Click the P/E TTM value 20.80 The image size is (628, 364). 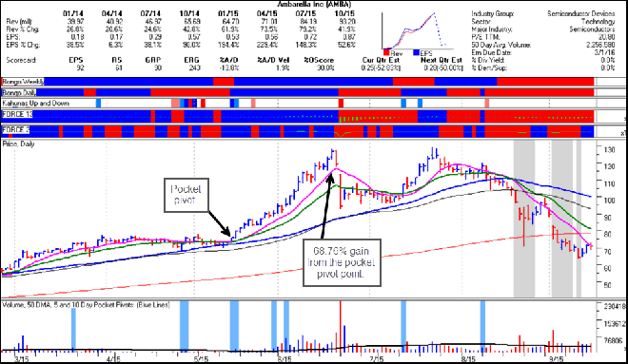[607, 37]
